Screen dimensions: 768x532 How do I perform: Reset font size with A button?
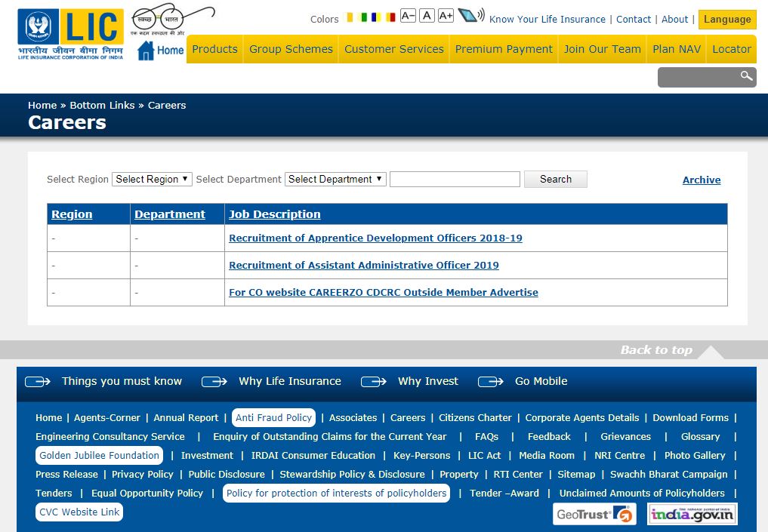click(x=427, y=16)
